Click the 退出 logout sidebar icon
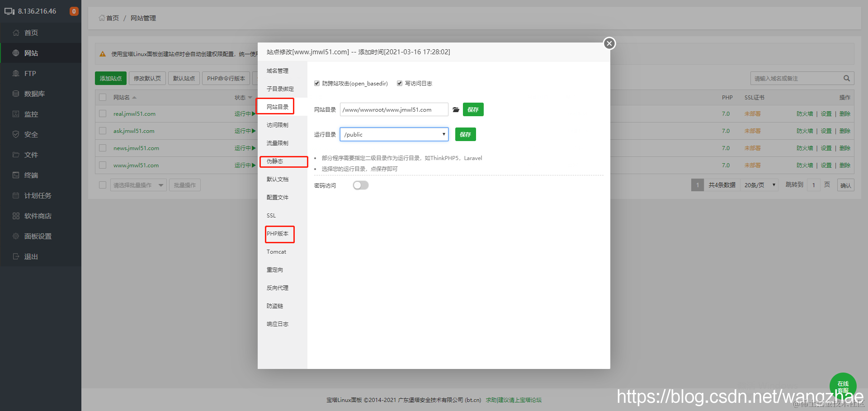 coord(16,256)
